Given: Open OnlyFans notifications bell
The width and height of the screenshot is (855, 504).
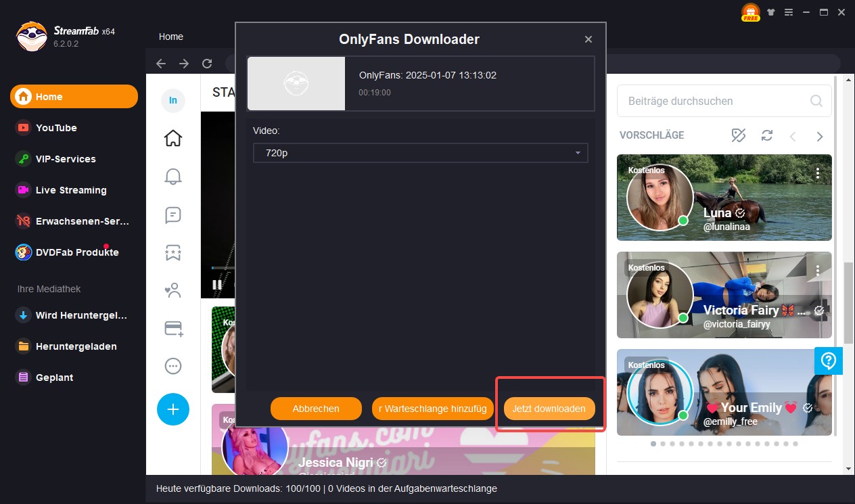Looking at the screenshot, I should (x=173, y=177).
